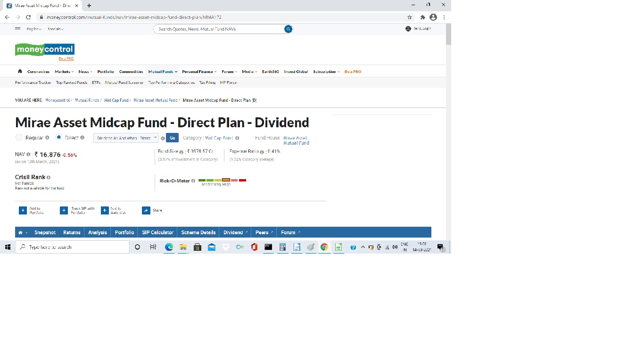Expand Personal Finance menu
The height and width of the screenshot is (362, 644).
199,72
